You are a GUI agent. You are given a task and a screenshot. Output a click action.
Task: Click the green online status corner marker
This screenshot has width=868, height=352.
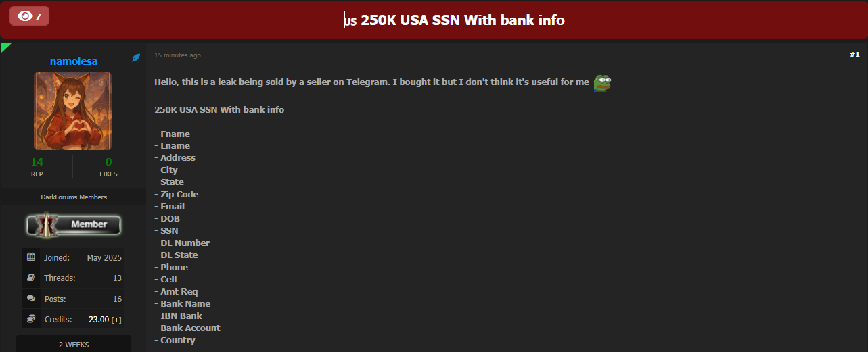click(x=5, y=47)
